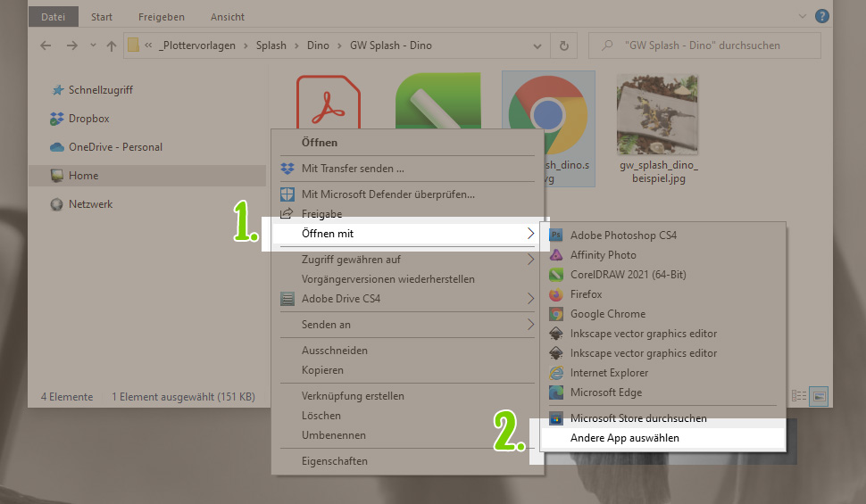The width and height of the screenshot is (866, 504).
Task: Open the address bar history dropdown
Action: [537, 45]
